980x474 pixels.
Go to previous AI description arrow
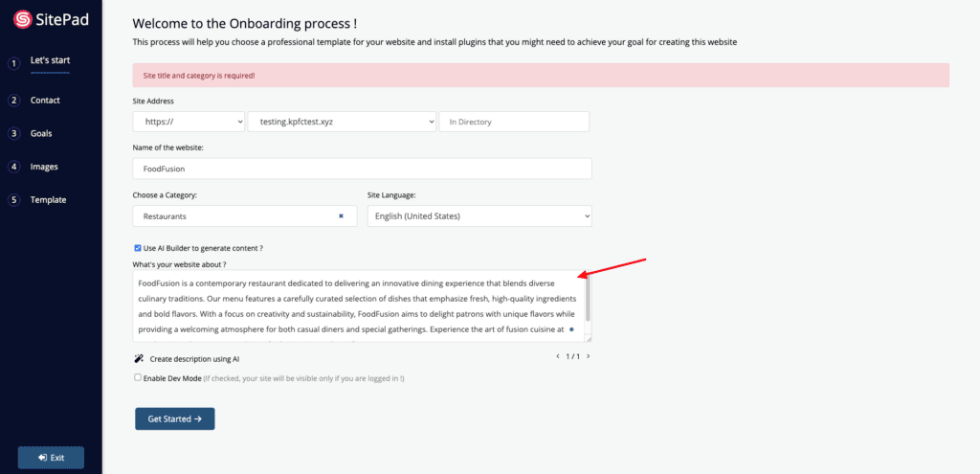tap(558, 356)
